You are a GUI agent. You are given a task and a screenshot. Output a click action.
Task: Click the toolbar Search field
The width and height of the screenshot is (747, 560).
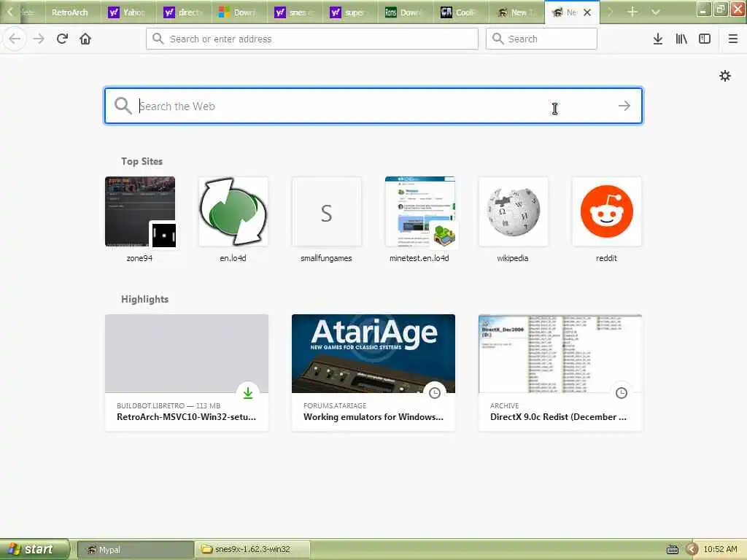(x=541, y=39)
